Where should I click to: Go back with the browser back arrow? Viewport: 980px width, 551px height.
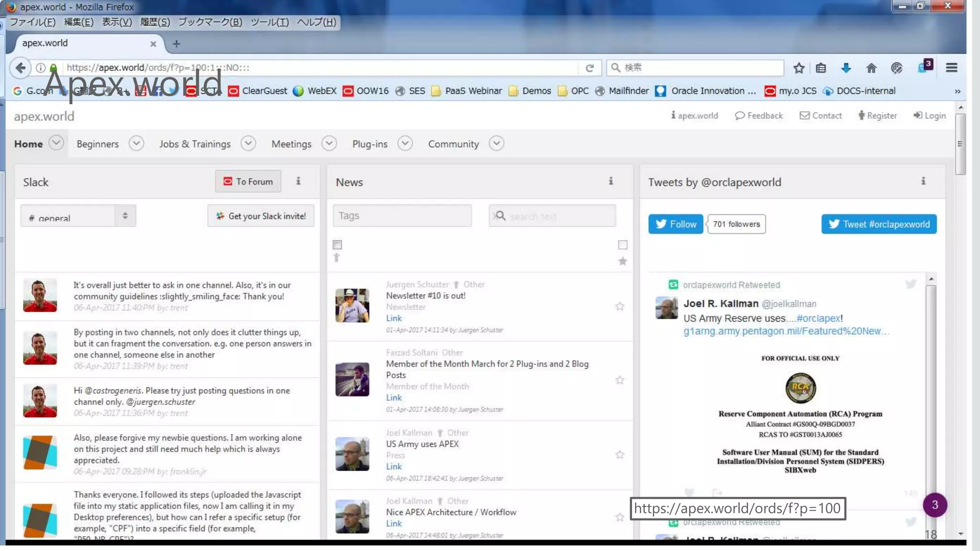20,68
